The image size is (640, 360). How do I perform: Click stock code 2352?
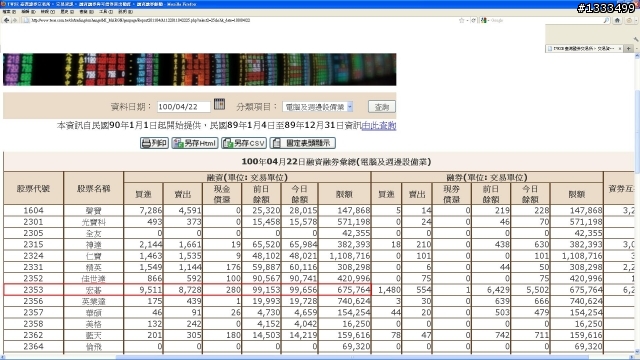(x=33, y=278)
